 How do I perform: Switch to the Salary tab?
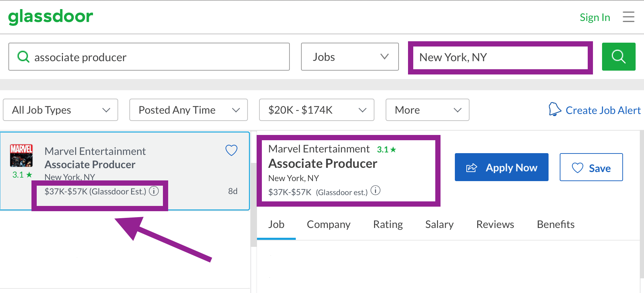click(439, 224)
